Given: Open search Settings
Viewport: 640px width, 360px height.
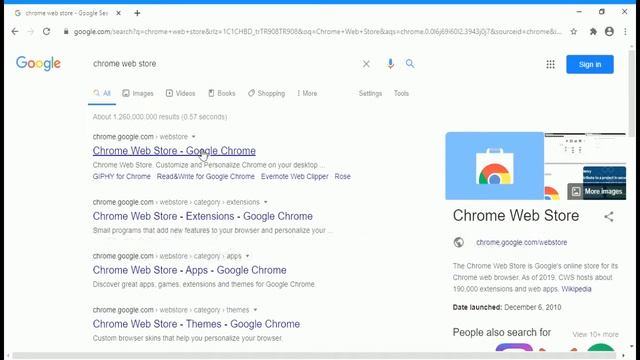Looking at the screenshot, I should (x=370, y=93).
